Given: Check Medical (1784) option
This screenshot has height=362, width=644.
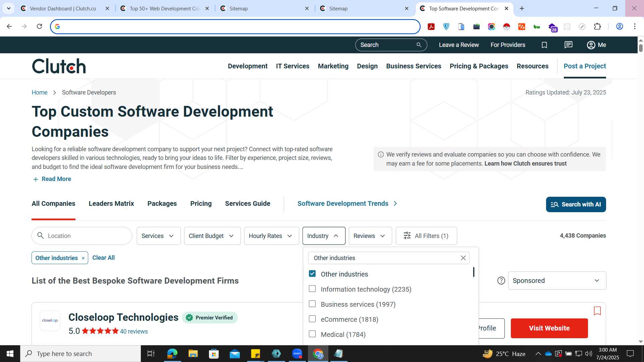Looking at the screenshot, I should [312, 334].
